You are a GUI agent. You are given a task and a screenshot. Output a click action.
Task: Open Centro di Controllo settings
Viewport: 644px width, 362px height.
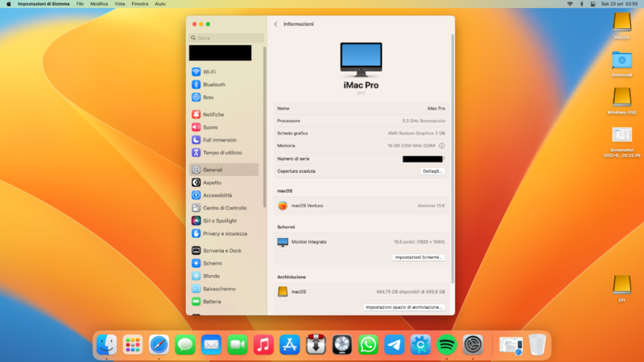pyautogui.click(x=224, y=208)
